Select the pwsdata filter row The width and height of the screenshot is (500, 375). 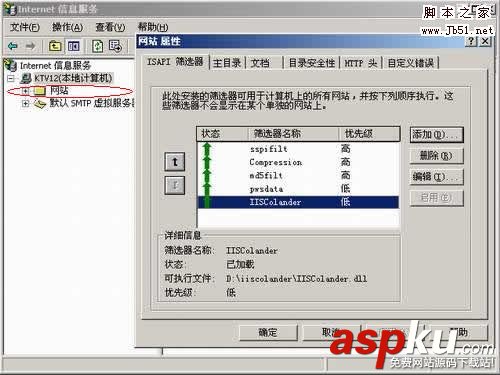[x=299, y=189]
